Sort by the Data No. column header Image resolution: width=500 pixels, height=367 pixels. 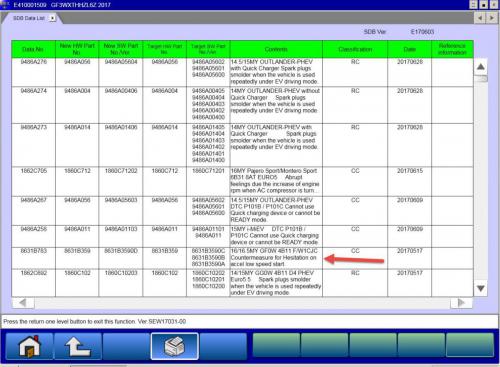pyautogui.click(x=33, y=49)
